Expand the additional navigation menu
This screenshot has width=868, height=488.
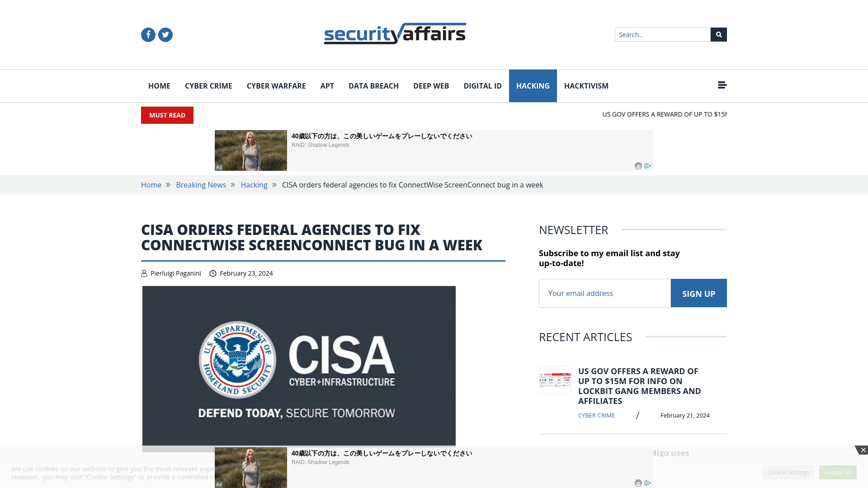[x=722, y=85]
